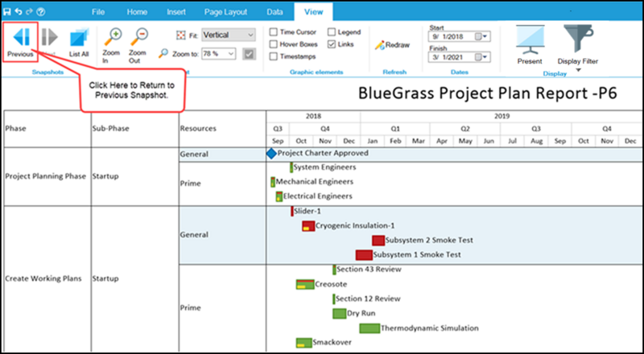
Task: Select the Creosote task bar
Action: point(305,284)
